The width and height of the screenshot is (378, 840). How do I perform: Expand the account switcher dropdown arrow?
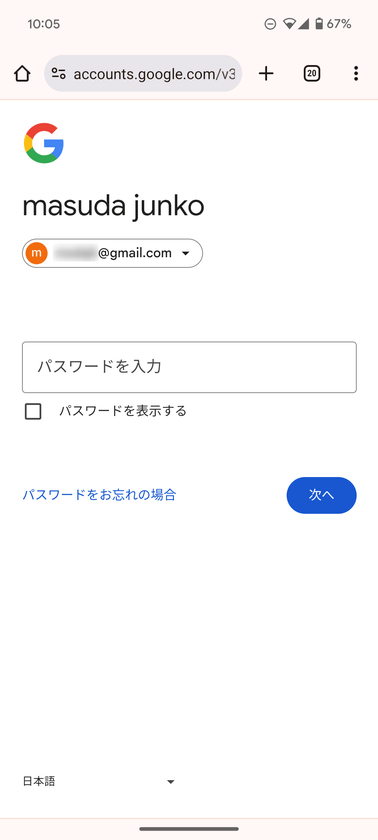point(185,253)
